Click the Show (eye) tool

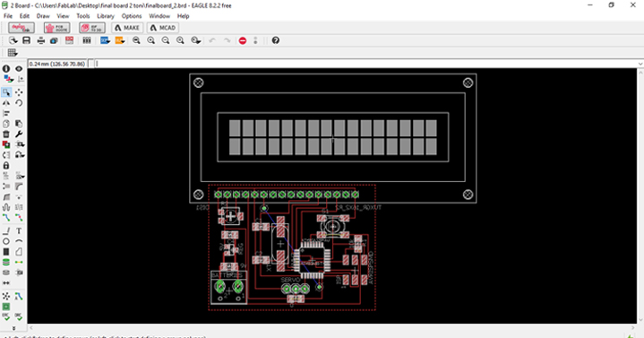(19, 69)
